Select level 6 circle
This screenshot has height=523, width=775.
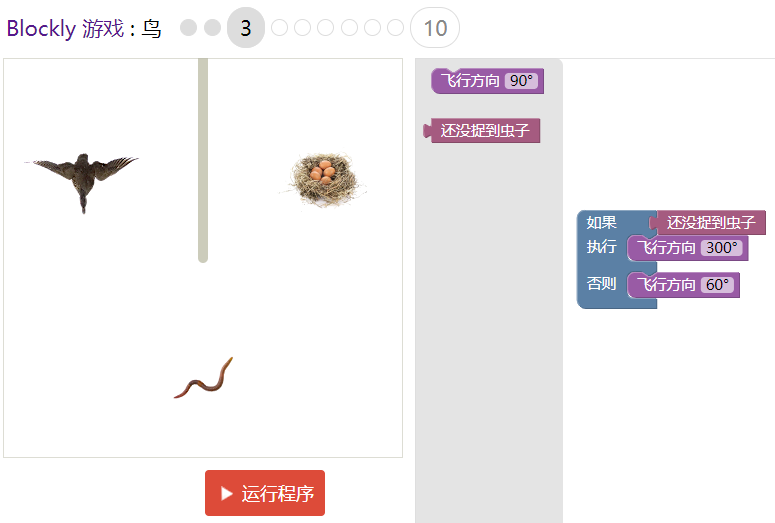tap(326, 28)
